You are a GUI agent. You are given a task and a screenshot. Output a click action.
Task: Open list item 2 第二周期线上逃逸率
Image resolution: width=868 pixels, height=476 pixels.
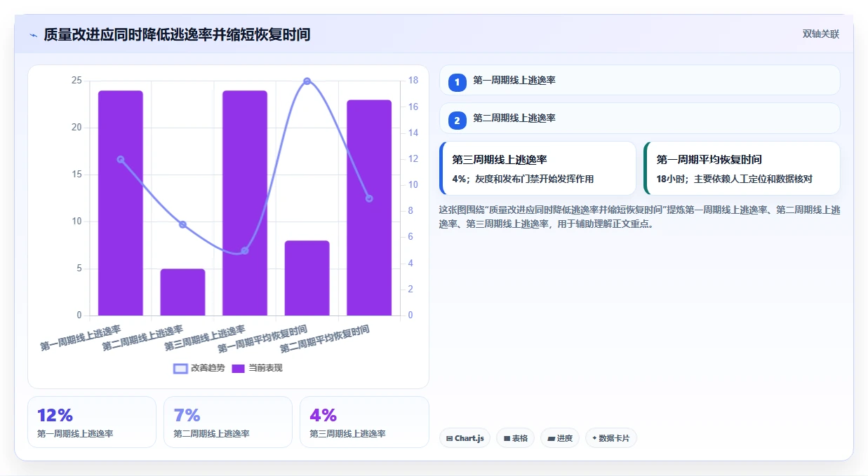pos(639,118)
